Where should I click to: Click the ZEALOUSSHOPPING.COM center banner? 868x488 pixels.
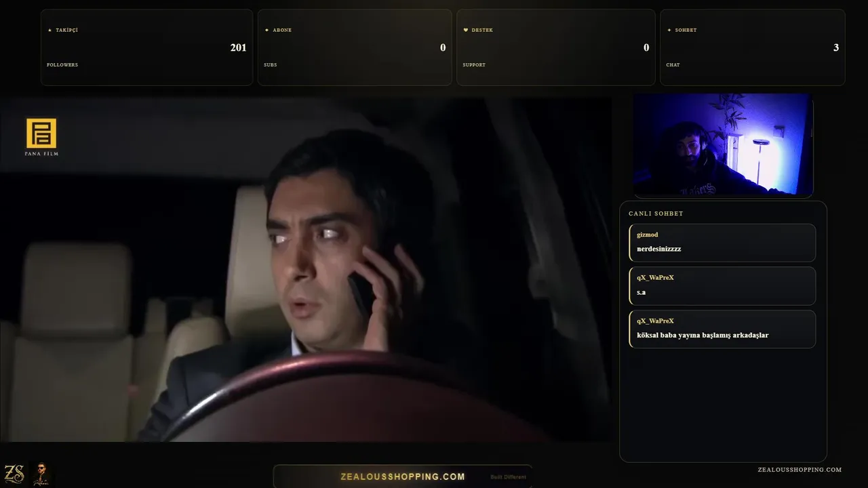pyautogui.click(x=403, y=476)
